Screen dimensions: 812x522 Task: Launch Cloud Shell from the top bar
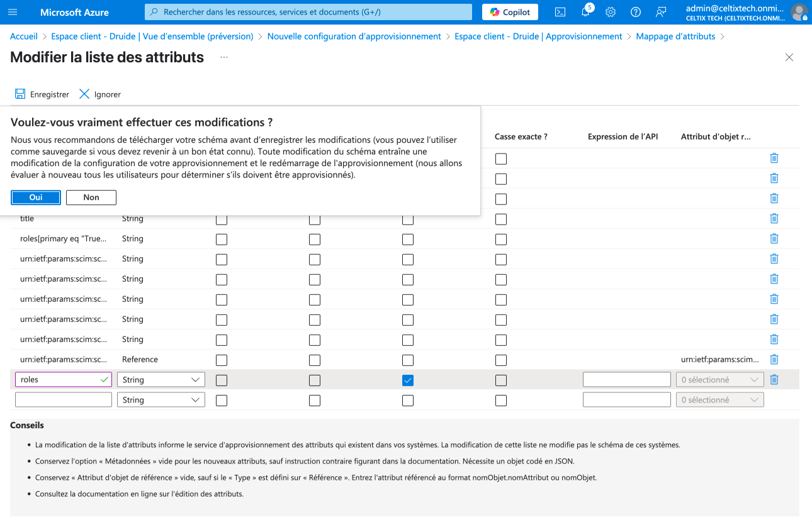click(x=560, y=12)
